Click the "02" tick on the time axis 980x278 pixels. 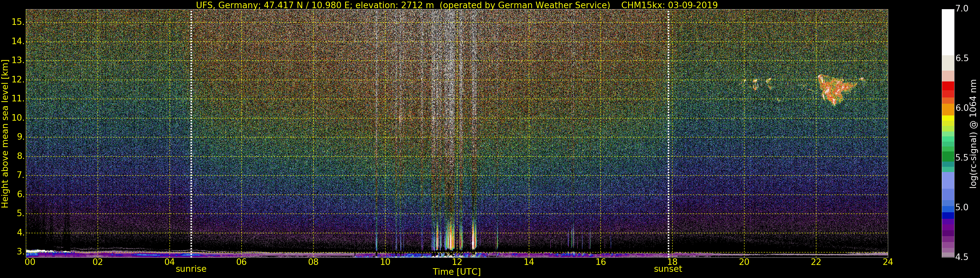point(98,262)
